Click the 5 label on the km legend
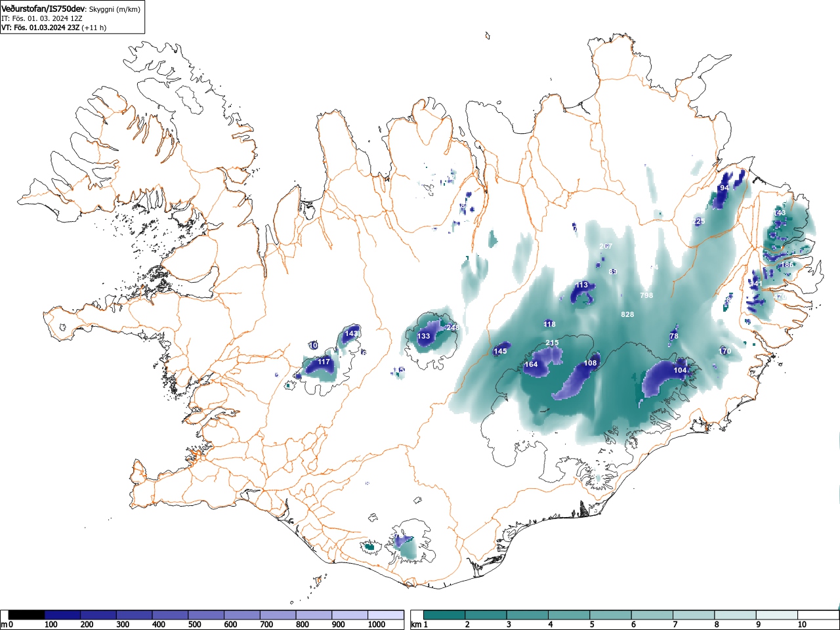This screenshot has width=840, height=630. [592, 625]
